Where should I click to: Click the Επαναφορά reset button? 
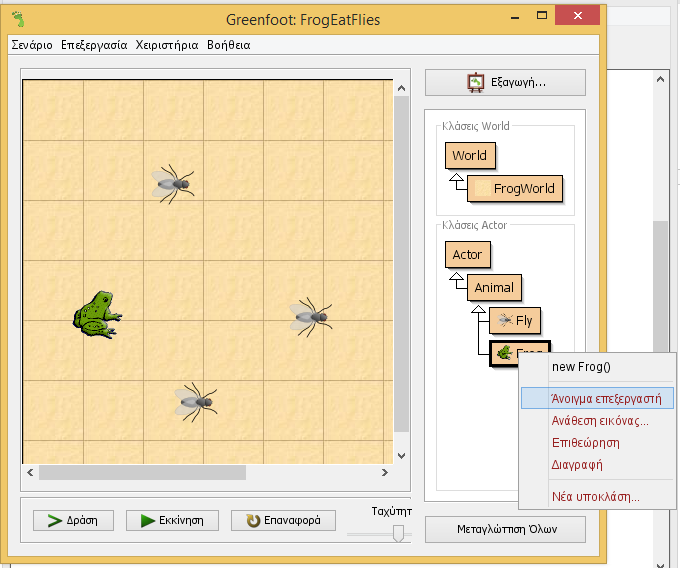(x=283, y=520)
